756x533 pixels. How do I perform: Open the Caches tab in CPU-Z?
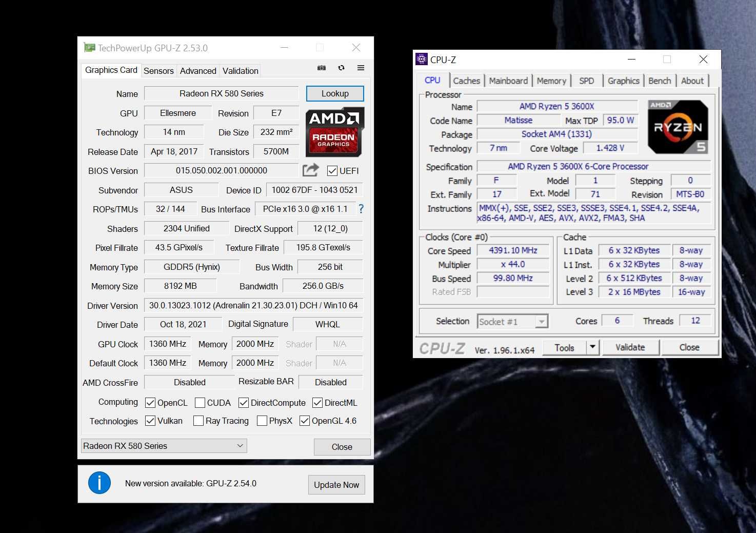(x=466, y=81)
